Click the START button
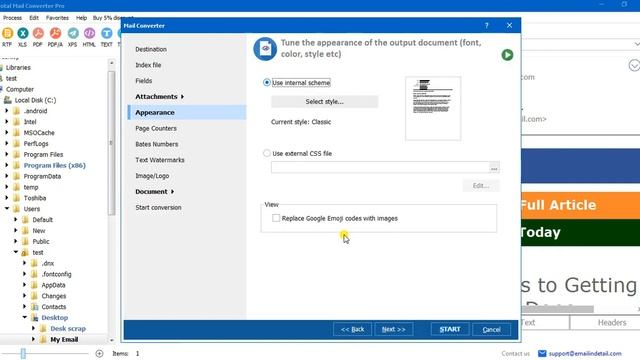The width and height of the screenshot is (640, 360). [450, 329]
